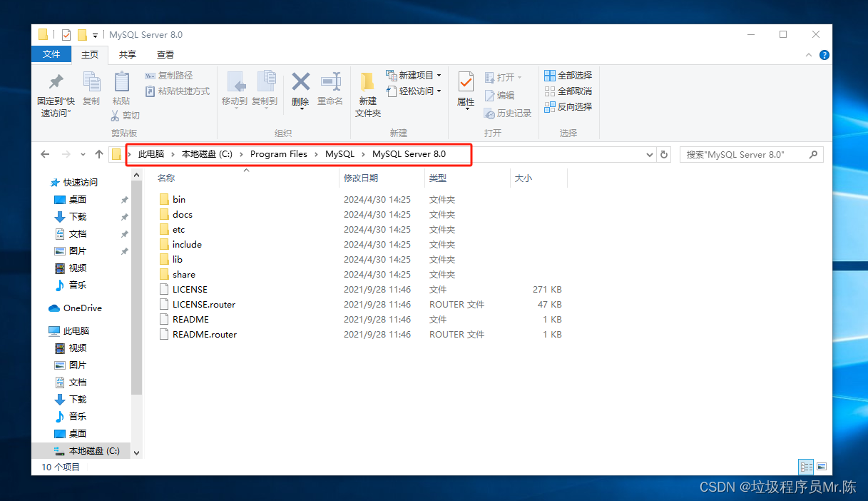868x501 pixels.
Task: Open the Move to menu
Action: point(235,89)
